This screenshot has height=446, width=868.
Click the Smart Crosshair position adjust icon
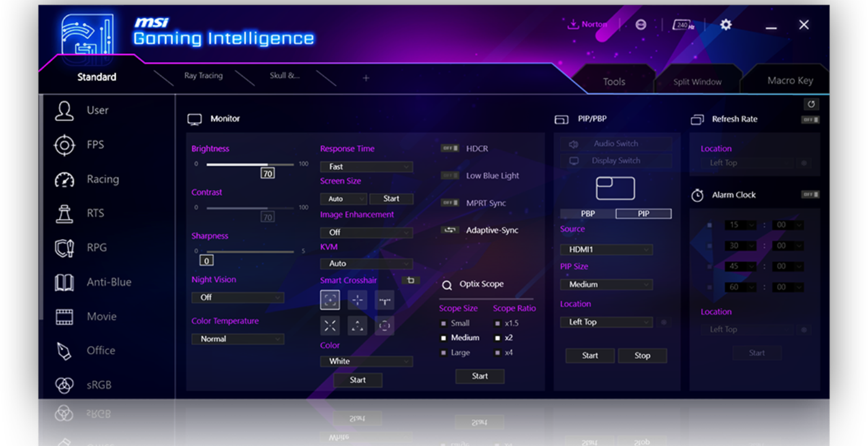410,281
